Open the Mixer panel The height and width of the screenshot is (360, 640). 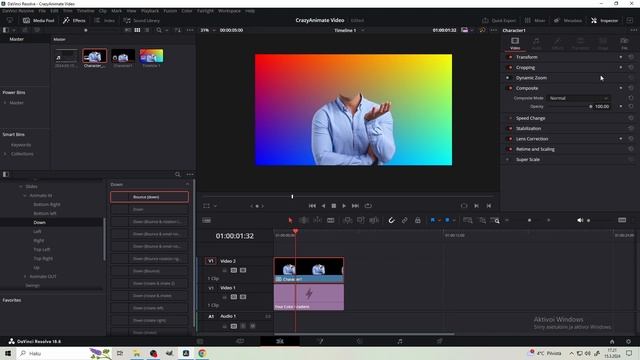[x=535, y=20]
